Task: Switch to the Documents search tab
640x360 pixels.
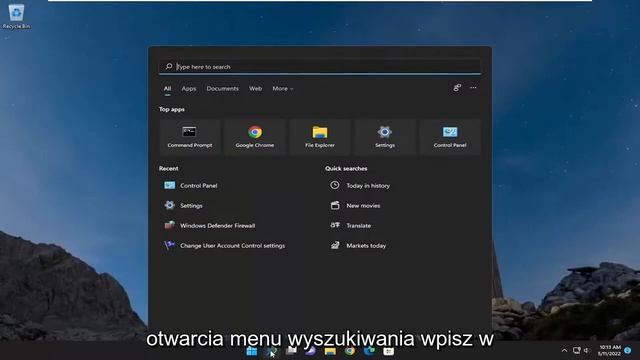Action: (x=222, y=89)
